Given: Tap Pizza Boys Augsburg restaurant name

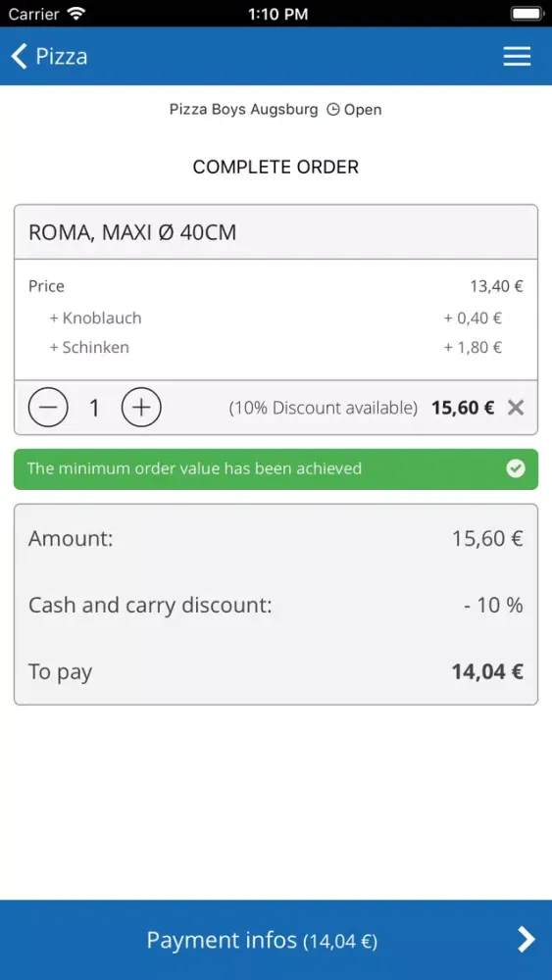Looking at the screenshot, I should [x=244, y=110].
